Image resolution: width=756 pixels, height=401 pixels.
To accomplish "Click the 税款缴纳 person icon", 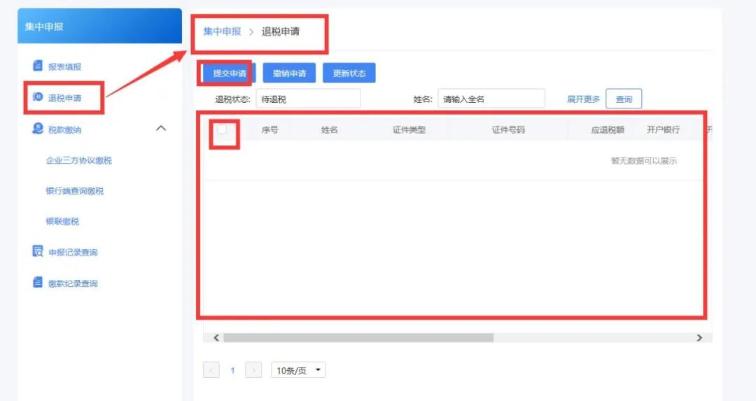I will (x=38, y=128).
